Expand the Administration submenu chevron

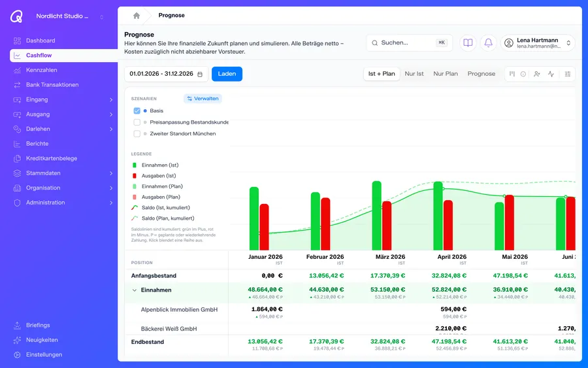pos(111,203)
